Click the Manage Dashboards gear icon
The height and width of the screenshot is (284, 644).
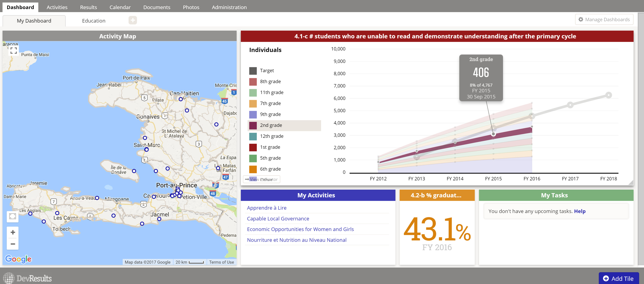tap(581, 19)
